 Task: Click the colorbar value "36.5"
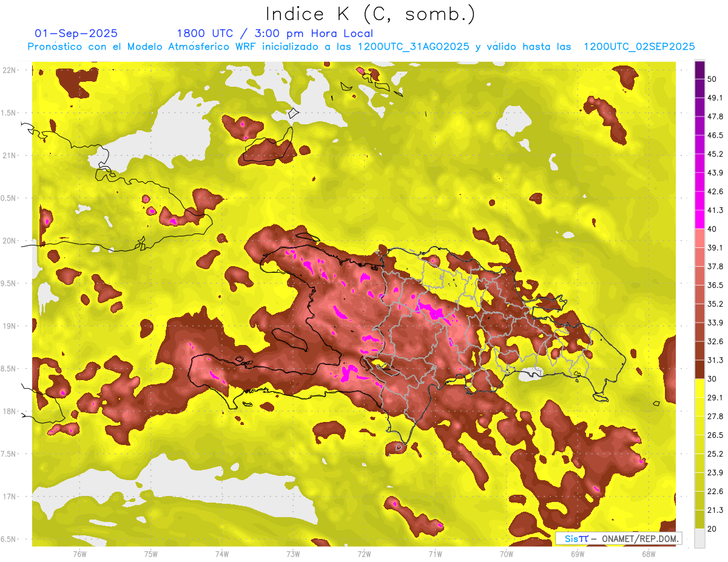click(716, 285)
